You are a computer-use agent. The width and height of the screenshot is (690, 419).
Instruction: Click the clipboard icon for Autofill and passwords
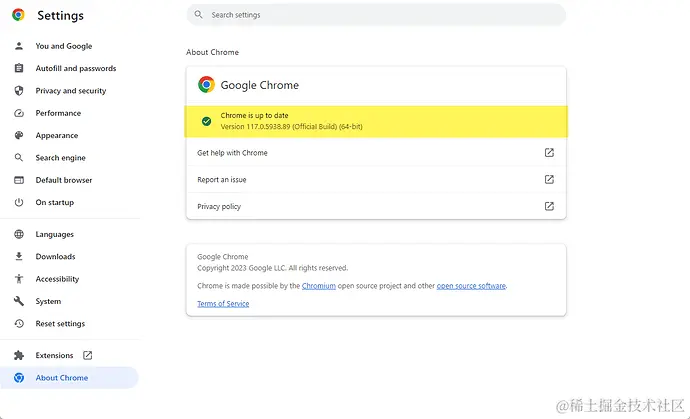[19, 68]
